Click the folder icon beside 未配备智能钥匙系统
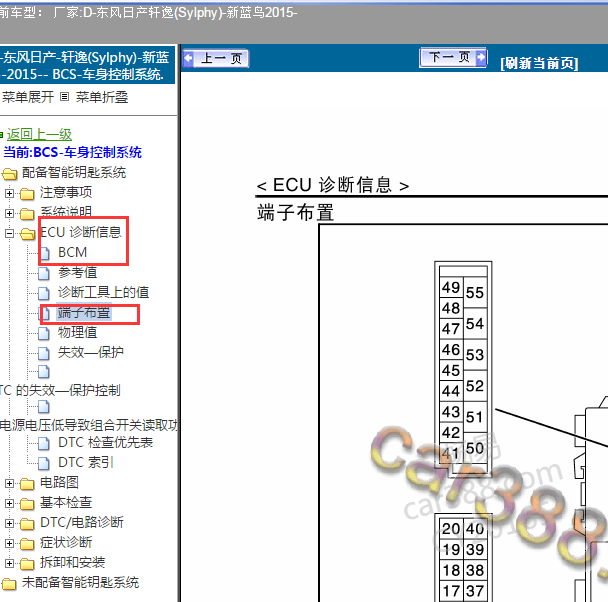608x602 pixels. (x=9, y=583)
